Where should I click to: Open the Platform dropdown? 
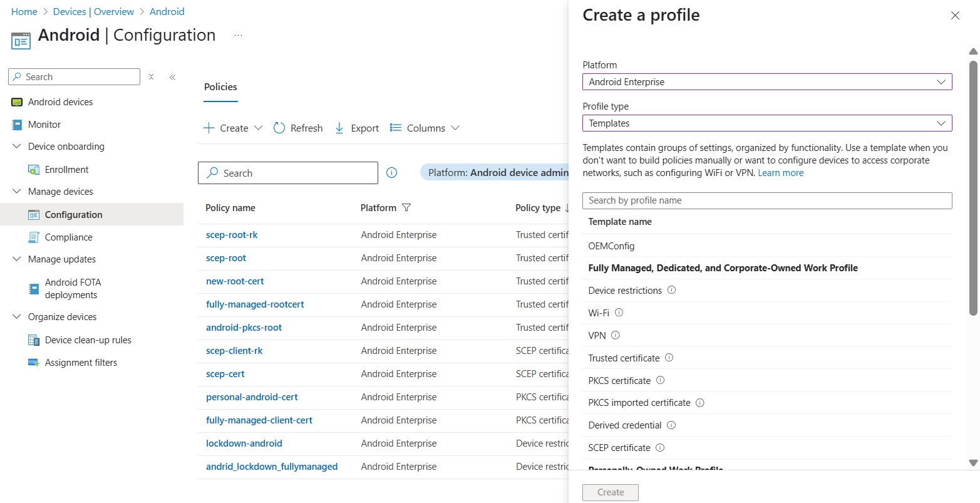pos(766,82)
